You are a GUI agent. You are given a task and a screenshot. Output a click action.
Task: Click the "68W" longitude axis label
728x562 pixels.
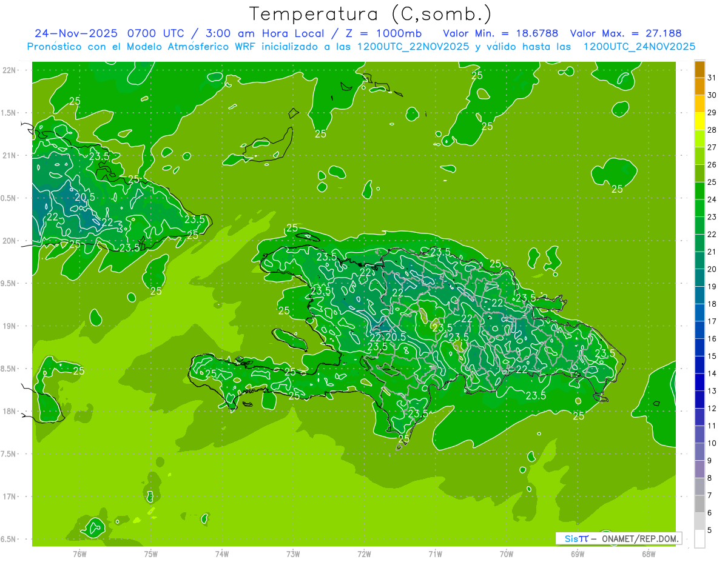pos(649,554)
